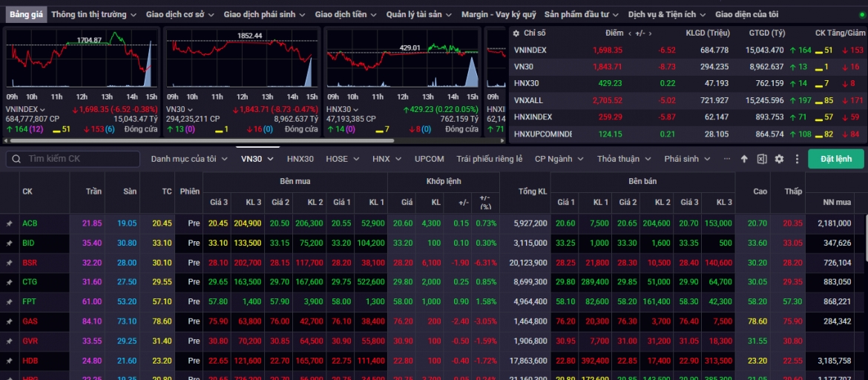
Task: Open Danh mục của tôi dropdown
Action: pyautogui.click(x=189, y=159)
